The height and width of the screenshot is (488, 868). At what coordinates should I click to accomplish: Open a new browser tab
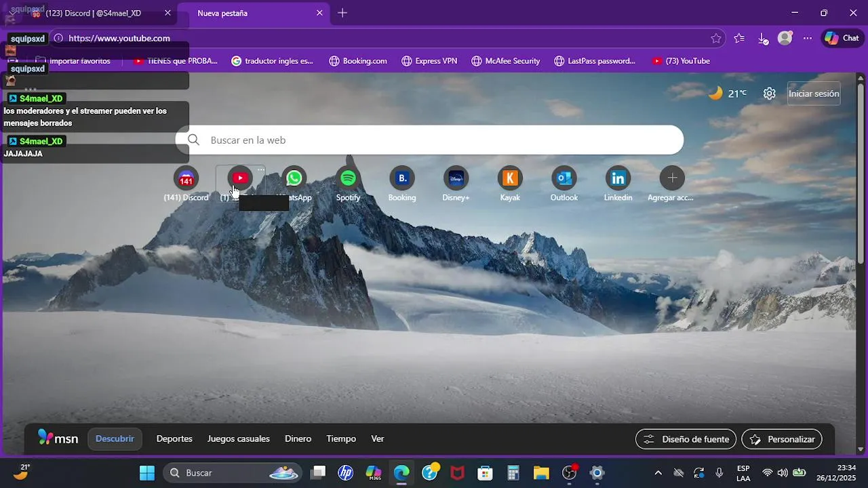pos(342,13)
